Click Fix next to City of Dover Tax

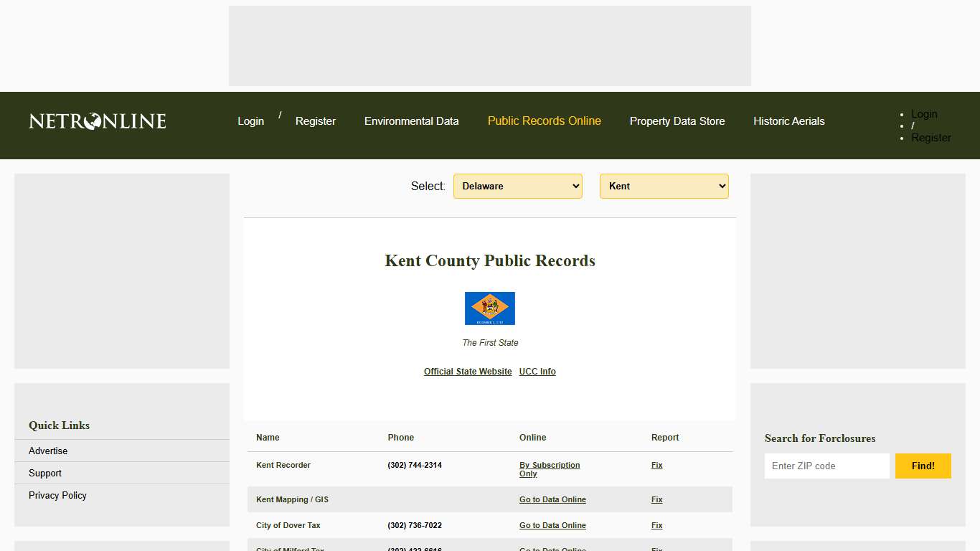pyautogui.click(x=656, y=525)
